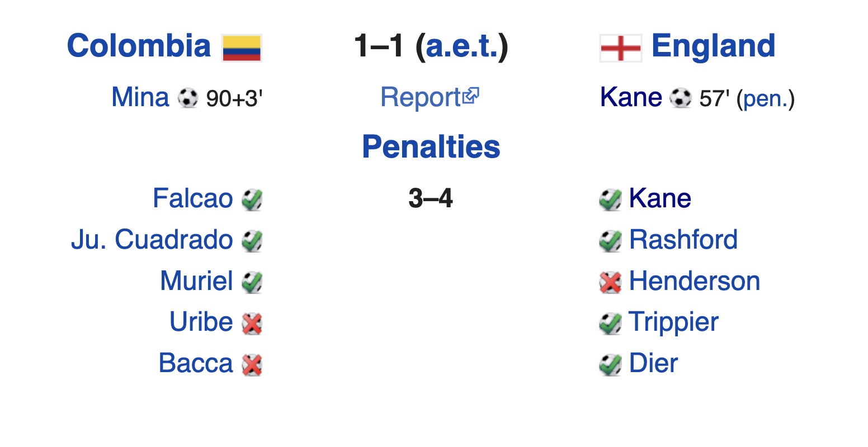Open the match Report external link
Viewport: 868px width, 447px height.
tap(430, 97)
